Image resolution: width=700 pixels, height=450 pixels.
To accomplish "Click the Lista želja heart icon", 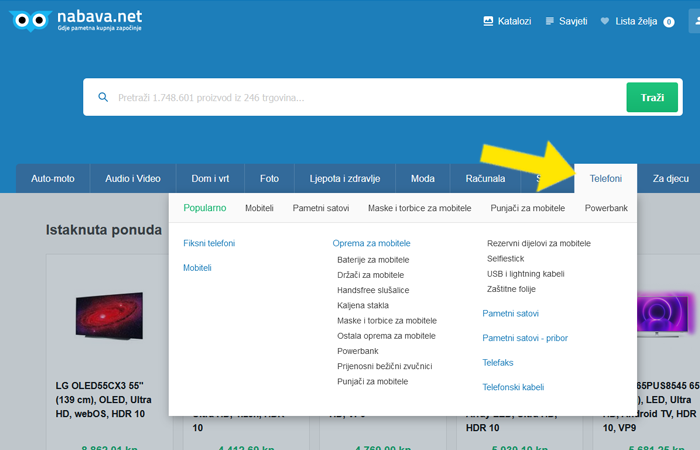I will click(x=604, y=21).
